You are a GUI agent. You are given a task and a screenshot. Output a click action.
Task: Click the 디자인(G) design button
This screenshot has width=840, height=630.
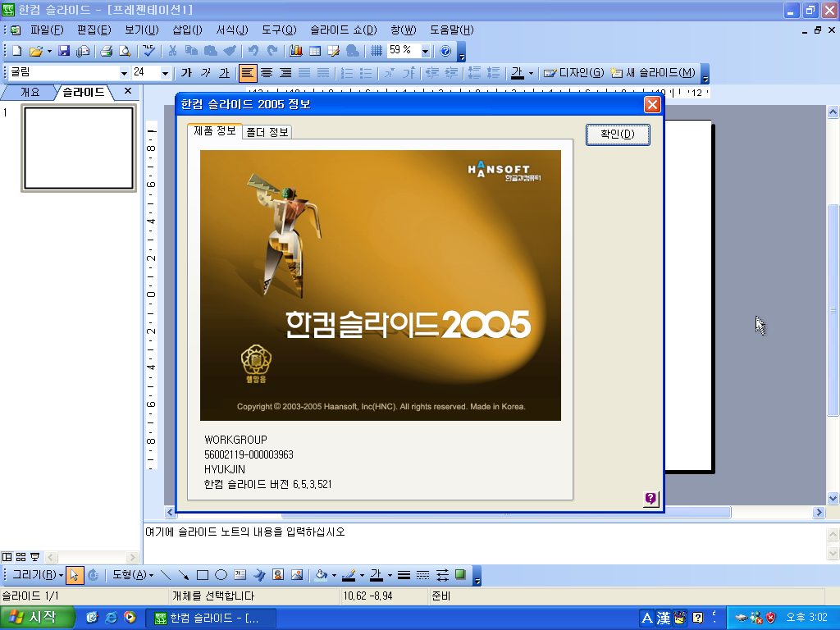point(573,72)
